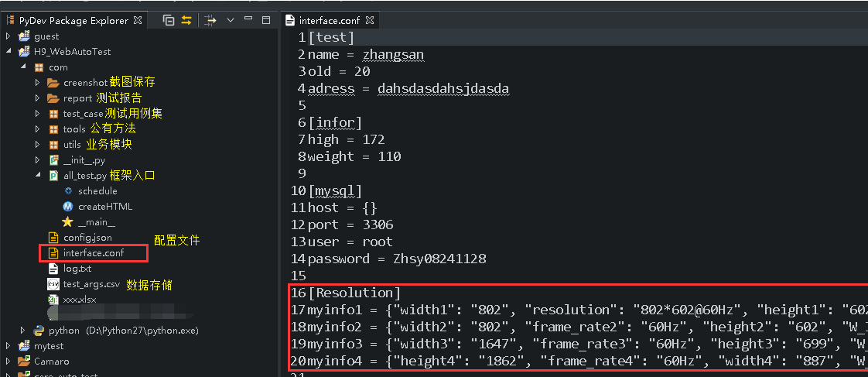
Task: Click the line "[test]" in editor
Action: [331, 38]
